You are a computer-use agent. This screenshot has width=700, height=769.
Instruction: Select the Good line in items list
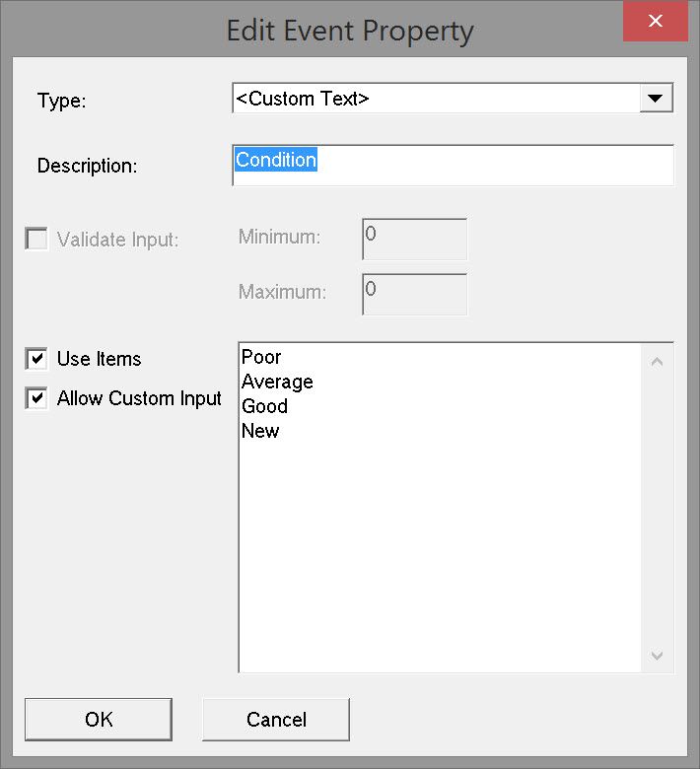pyautogui.click(x=264, y=406)
